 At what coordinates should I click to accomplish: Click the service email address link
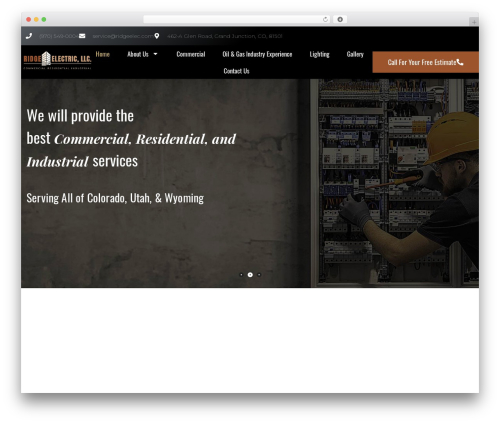coord(123,36)
